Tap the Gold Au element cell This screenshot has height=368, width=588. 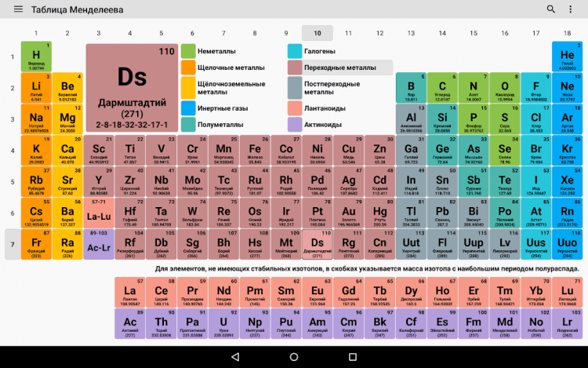pos(348,213)
